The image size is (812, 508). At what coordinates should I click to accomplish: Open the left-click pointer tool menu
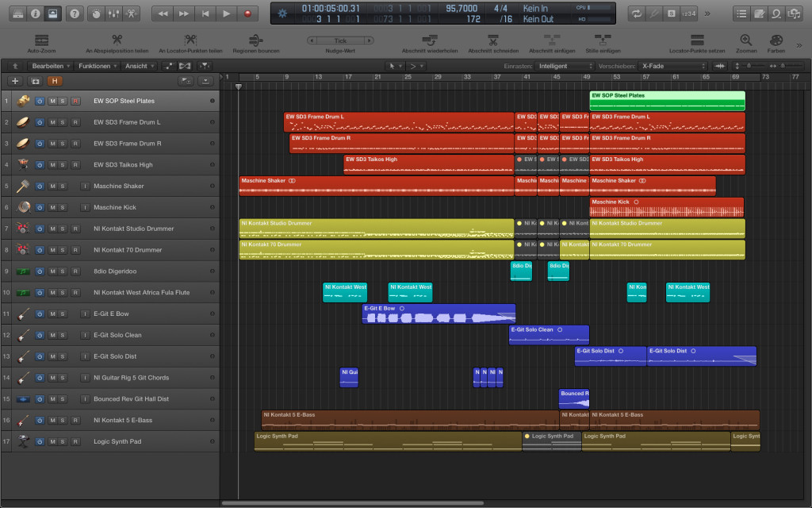[x=395, y=66]
